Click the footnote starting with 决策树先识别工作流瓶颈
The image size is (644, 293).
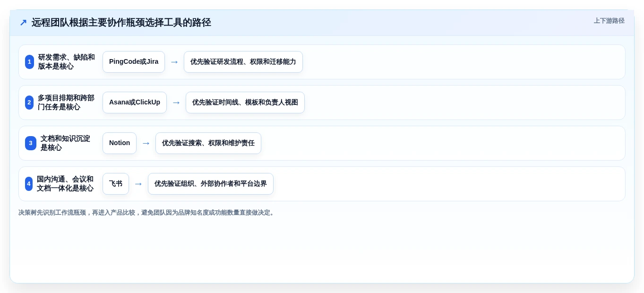coord(147,213)
